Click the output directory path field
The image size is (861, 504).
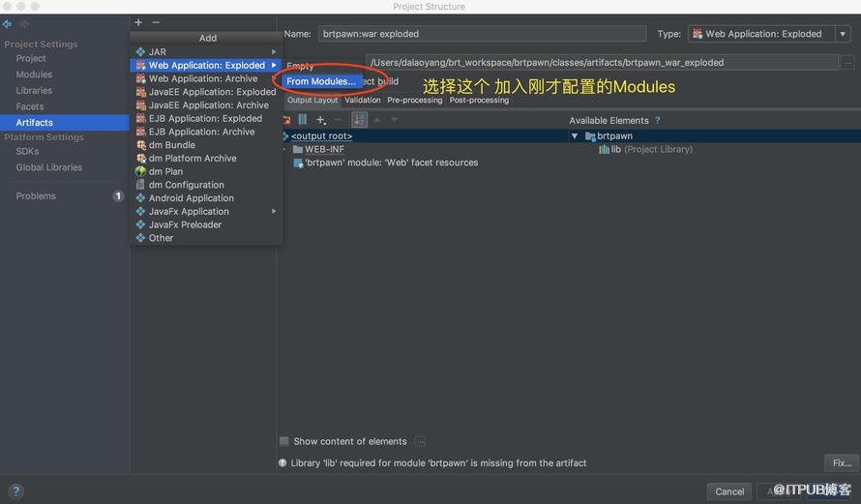point(602,63)
